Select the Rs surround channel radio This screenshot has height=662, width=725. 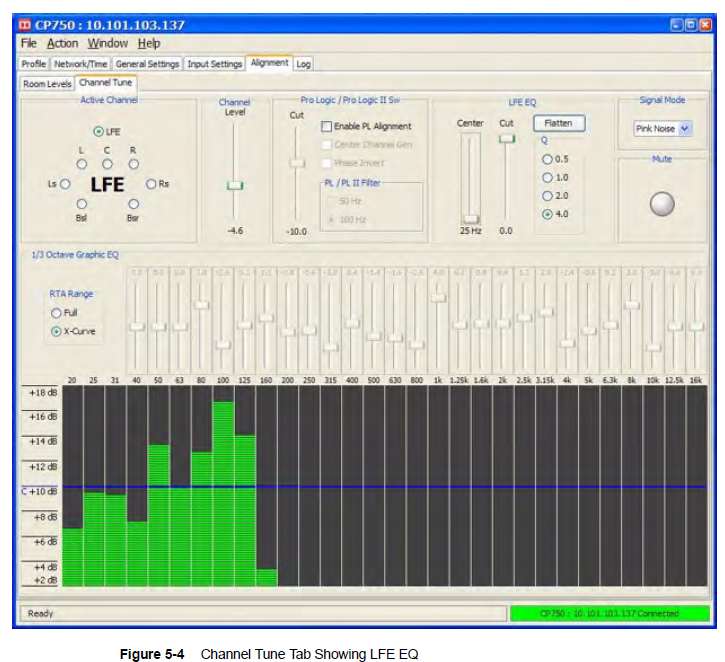click(x=151, y=184)
